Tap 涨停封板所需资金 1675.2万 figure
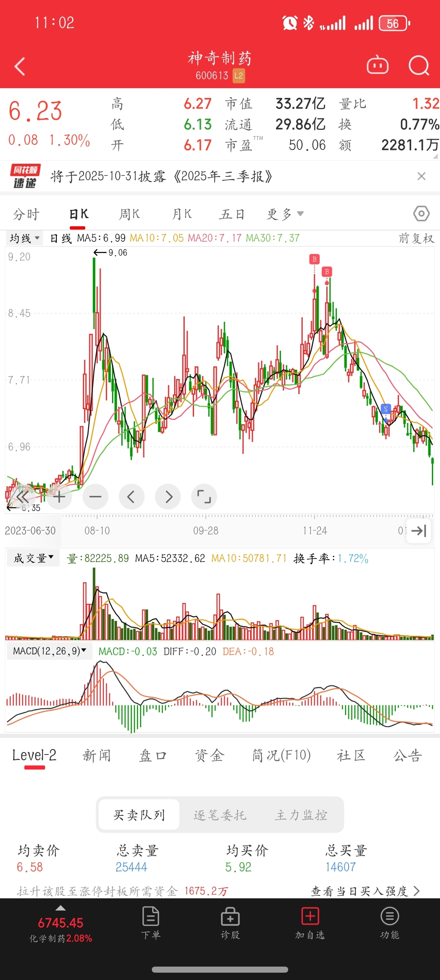440x980 pixels. click(x=206, y=891)
